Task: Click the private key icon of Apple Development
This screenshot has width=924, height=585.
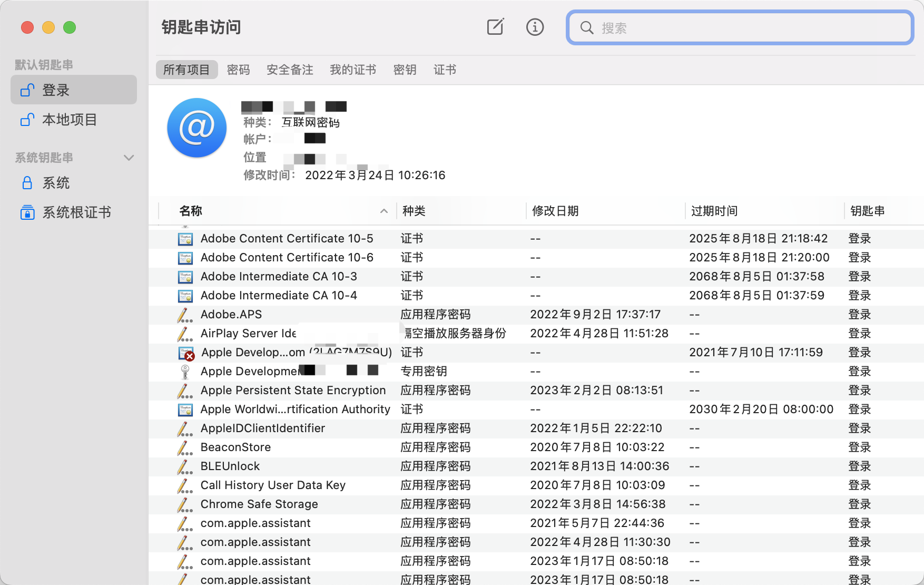Action: tap(185, 372)
